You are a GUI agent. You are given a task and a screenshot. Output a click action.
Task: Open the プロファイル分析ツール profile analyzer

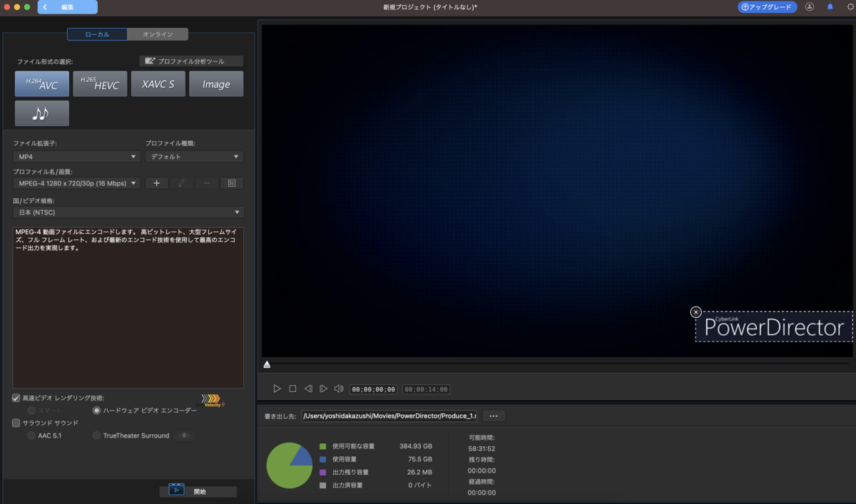(191, 61)
